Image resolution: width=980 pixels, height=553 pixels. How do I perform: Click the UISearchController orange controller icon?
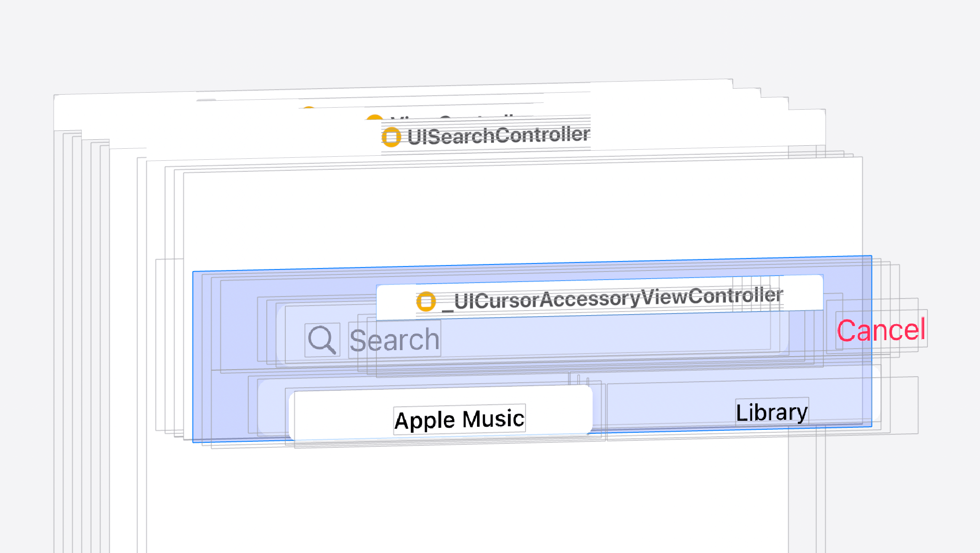click(391, 137)
